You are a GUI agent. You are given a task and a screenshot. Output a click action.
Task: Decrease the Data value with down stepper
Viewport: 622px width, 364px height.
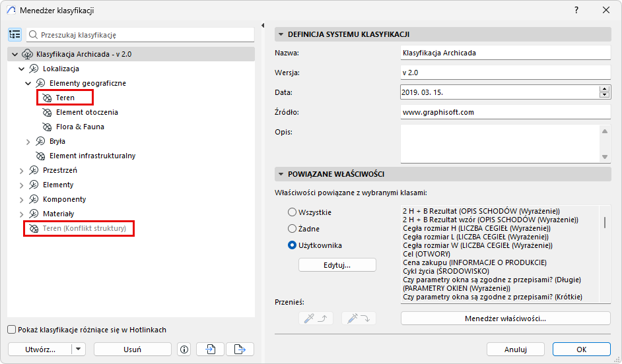click(x=605, y=95)
